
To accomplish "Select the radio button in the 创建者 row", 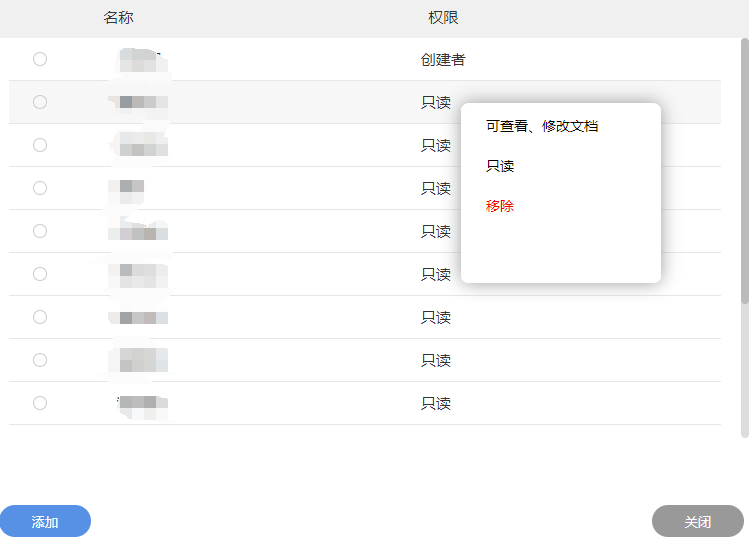I will click(40, 59).
